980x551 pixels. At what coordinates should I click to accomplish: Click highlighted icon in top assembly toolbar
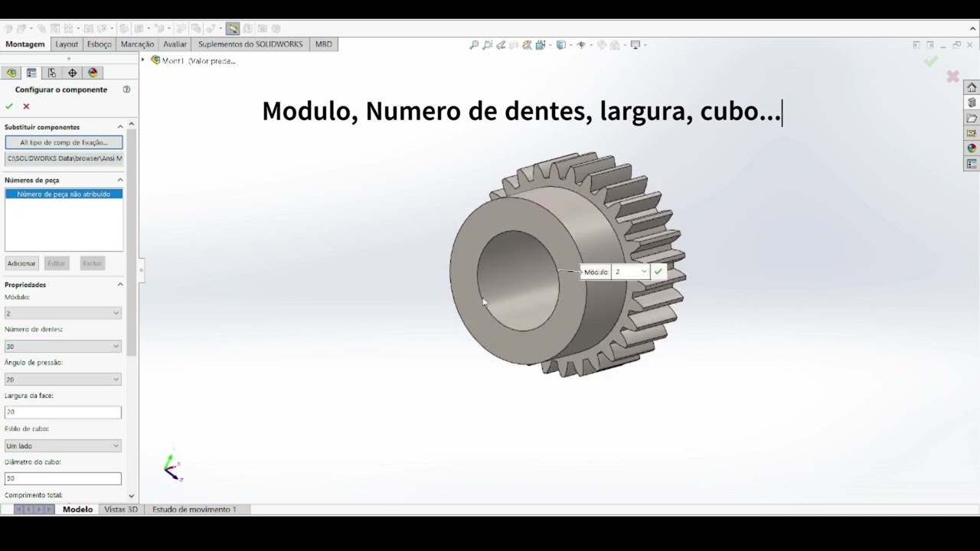233,28
